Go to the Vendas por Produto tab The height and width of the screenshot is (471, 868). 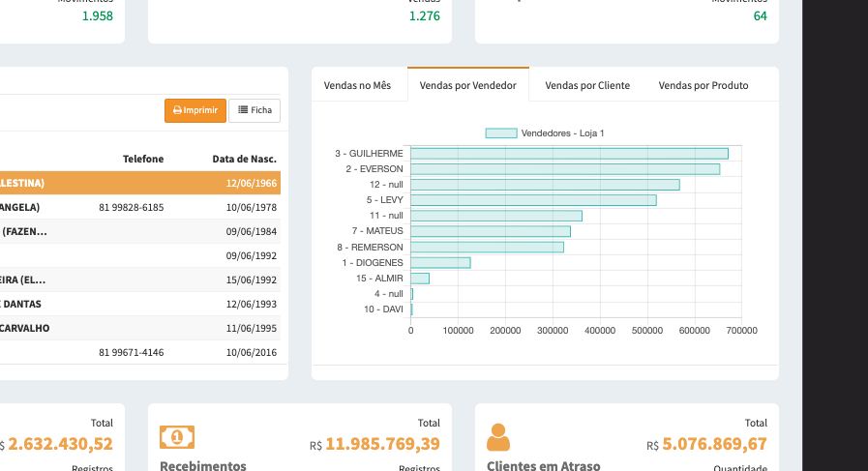coord(703,85)
